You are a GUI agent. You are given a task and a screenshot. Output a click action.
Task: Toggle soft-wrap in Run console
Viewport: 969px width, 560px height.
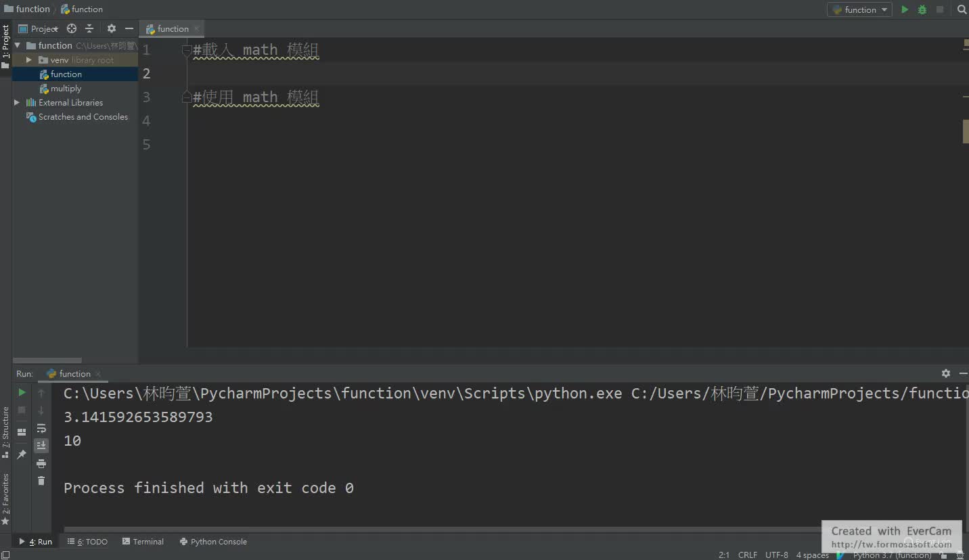[41, 428]
